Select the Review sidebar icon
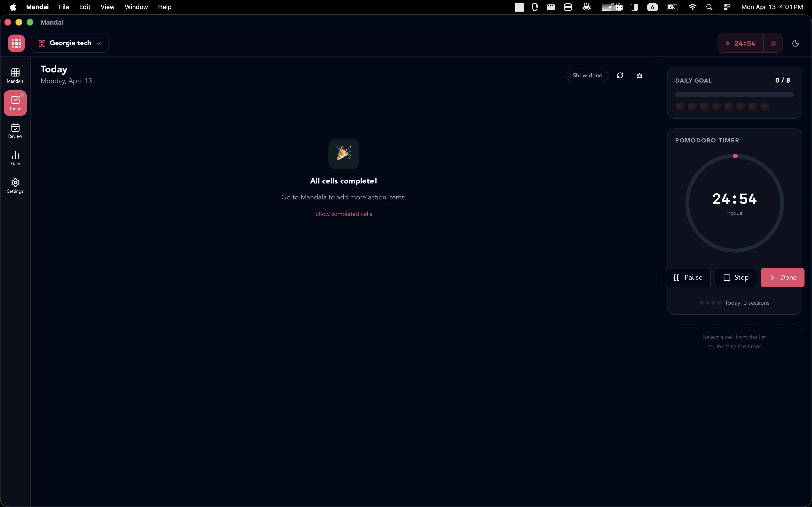Viewport: 812px width, 507px height. [x=15, y=130]
